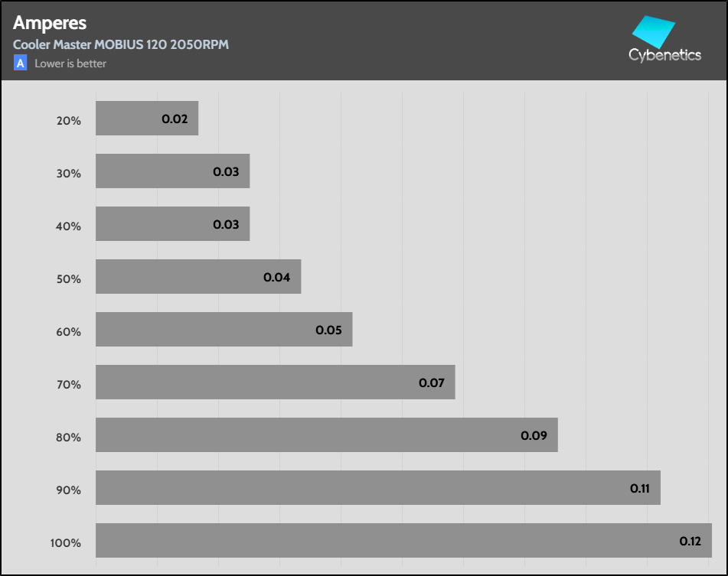Select the 100% bar showing 0.12
The width and height of the screenshot is (728, 576).
point(403,541)
